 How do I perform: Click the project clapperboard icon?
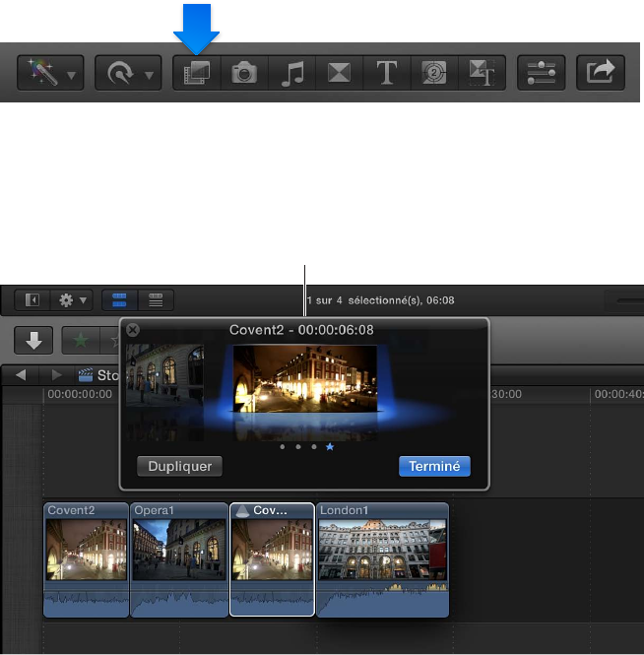pos(86,374)
